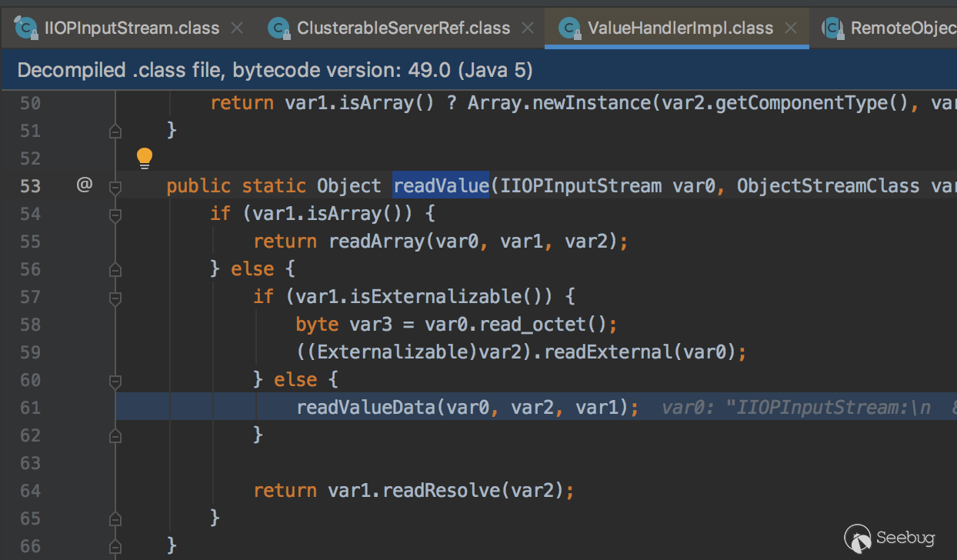The width and height of the screenshot is (957, 560).
Task: Toggle fold end marker on line 65
Action: pyautogui.click(x=115, y=518)
